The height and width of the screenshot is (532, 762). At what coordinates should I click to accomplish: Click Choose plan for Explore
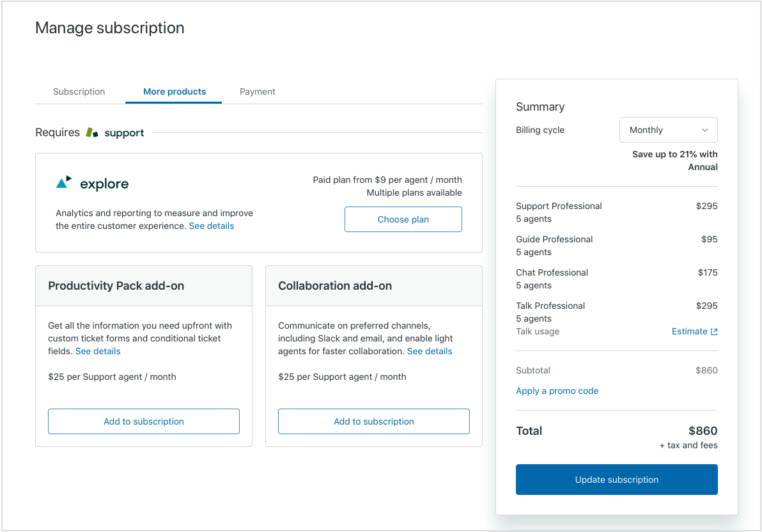[x=403, y=219]
